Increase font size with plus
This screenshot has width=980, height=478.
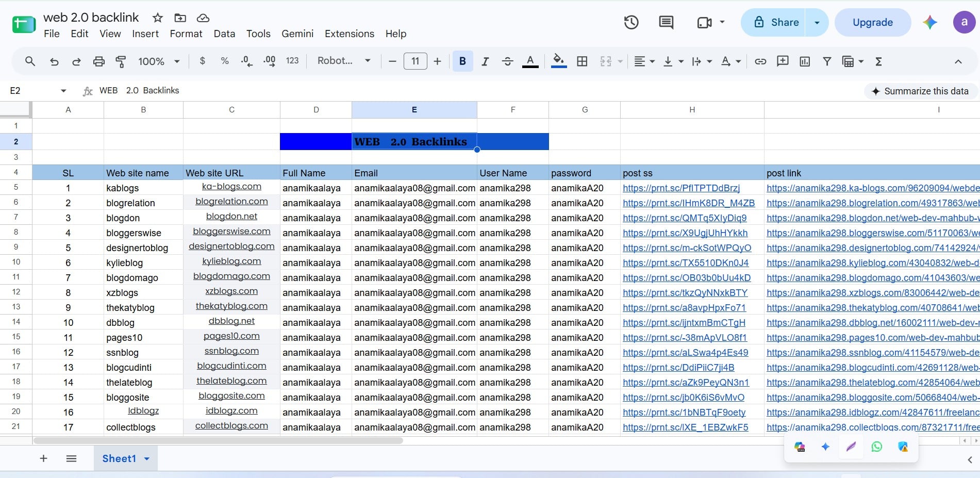click(x=437, y=61)
